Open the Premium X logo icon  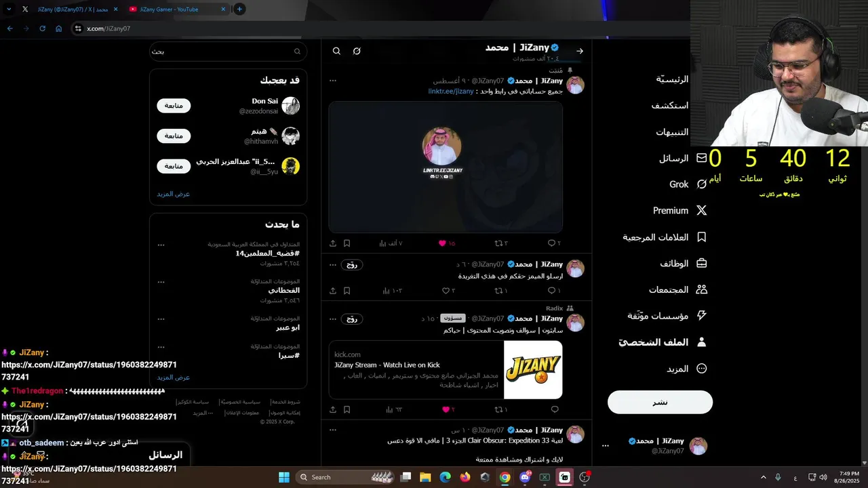(702, 211)
